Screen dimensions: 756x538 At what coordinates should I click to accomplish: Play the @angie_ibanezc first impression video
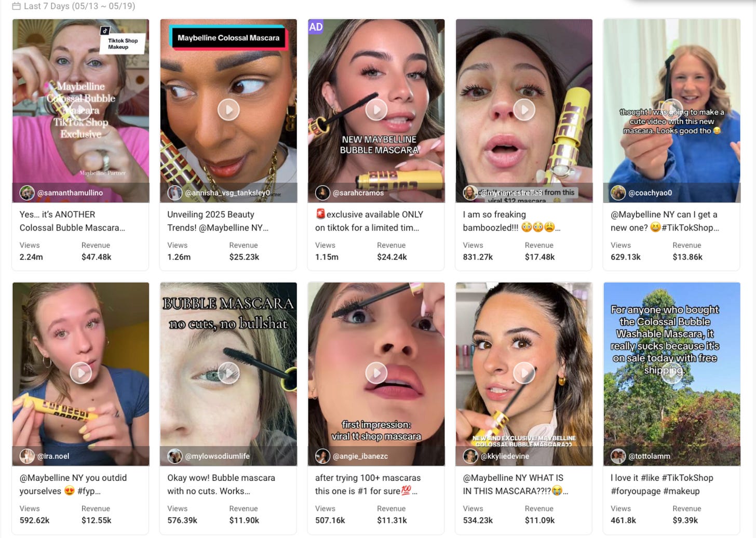(376, 373)
